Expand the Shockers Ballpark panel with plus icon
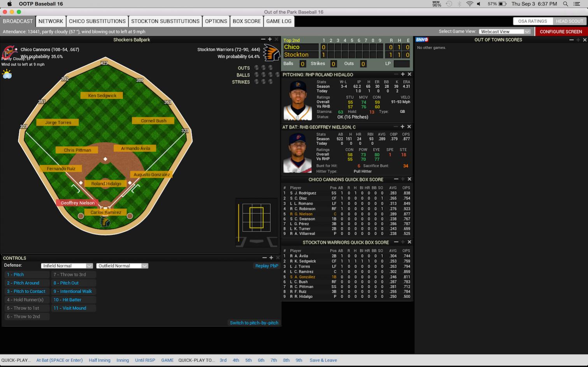Viewport: 588px width, 367px height. pyautogui.click(x=270, y=39)
